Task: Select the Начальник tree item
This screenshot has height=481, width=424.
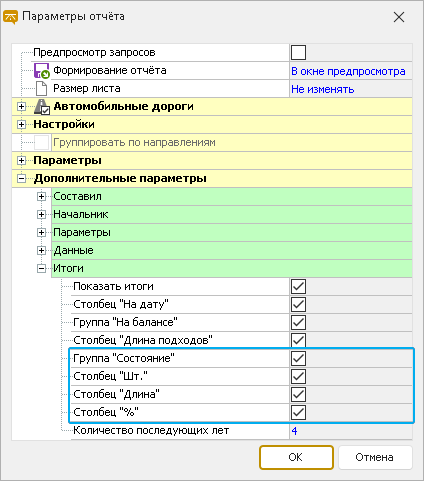Action: (81, 214)
